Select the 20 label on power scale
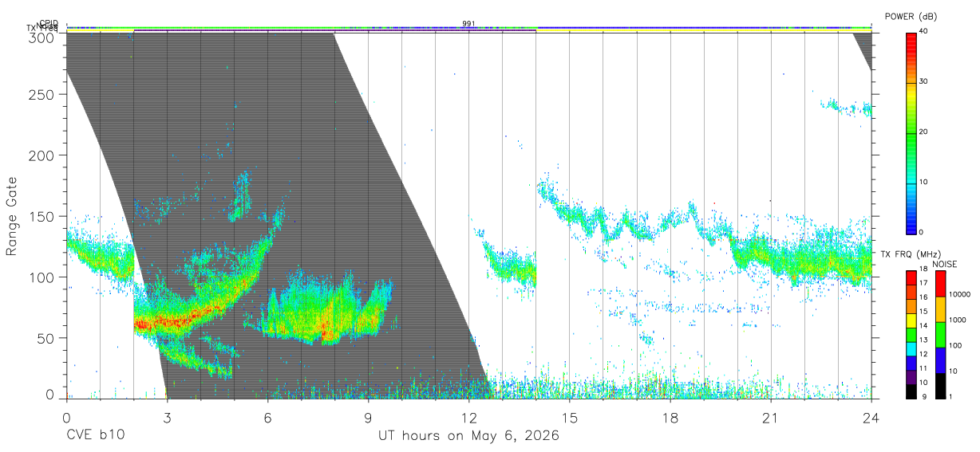The height and width of the screenshot is (452, 980). point(925,132)
